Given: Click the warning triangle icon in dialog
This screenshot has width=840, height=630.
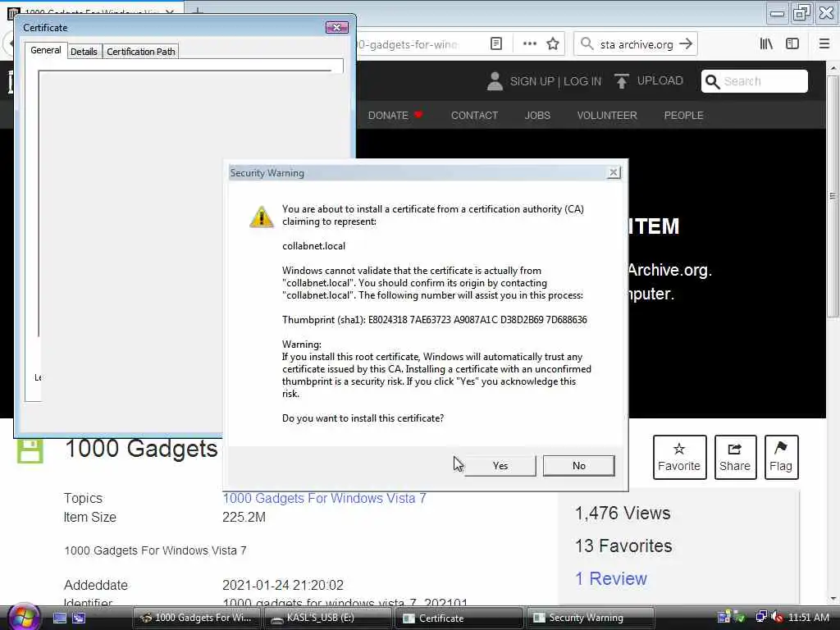Looking at the screenshot, I should [262, 217].
